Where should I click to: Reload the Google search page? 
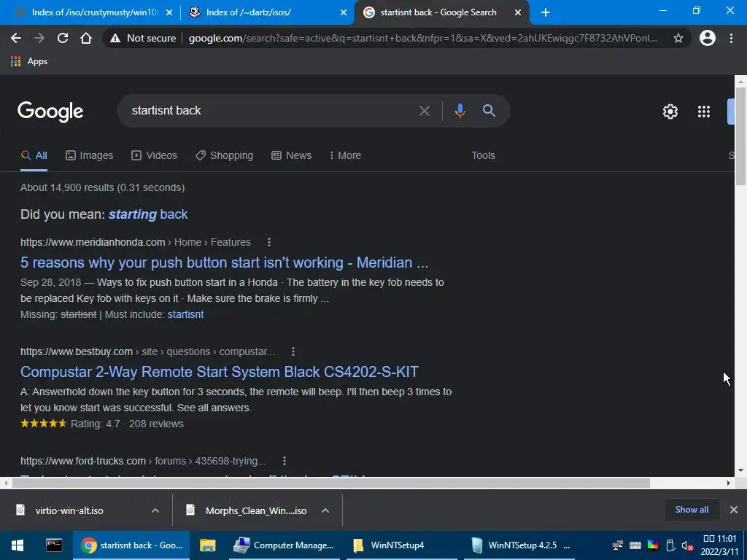click(x=63, y=38)
